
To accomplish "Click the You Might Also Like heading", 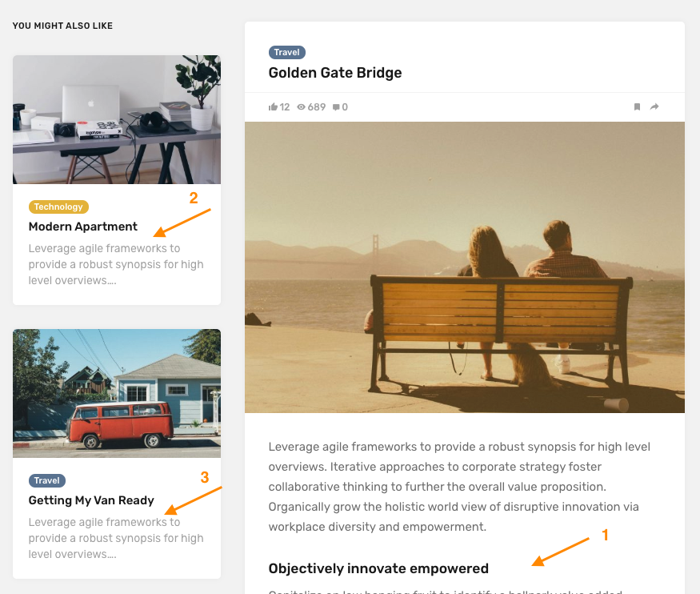I will (62, 26).
